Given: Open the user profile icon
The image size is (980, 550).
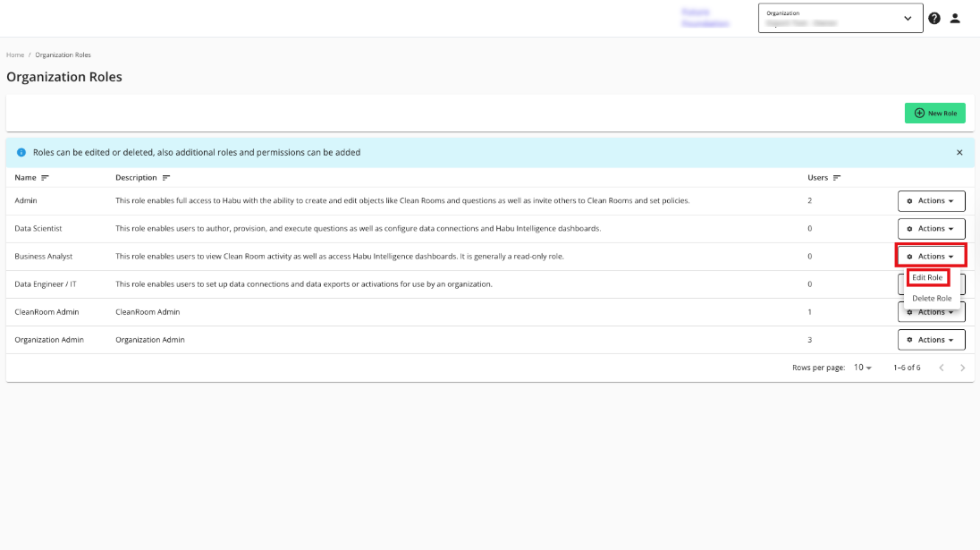Looking at the screenshot, I should point(955,18).
